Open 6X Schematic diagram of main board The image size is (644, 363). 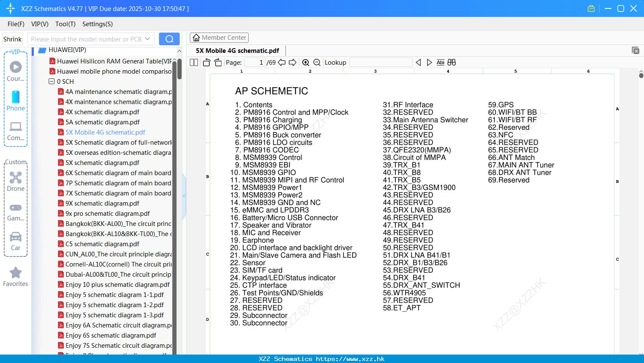click(x=118, y=173)
